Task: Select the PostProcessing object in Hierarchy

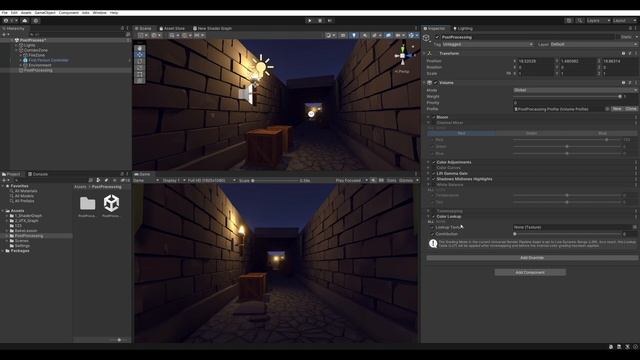Action: pyautogui.click(x=38, y=70)
